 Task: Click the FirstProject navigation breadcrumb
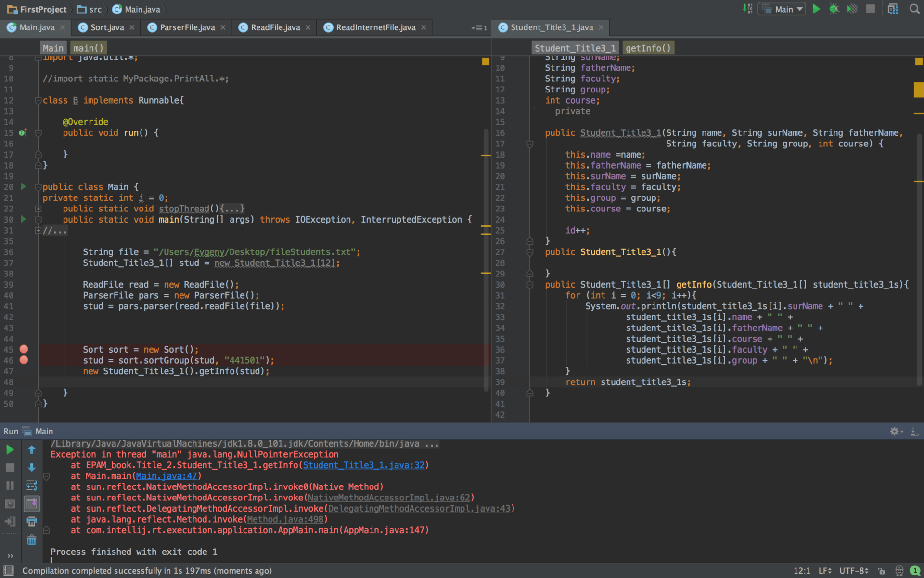click(37, 9)
